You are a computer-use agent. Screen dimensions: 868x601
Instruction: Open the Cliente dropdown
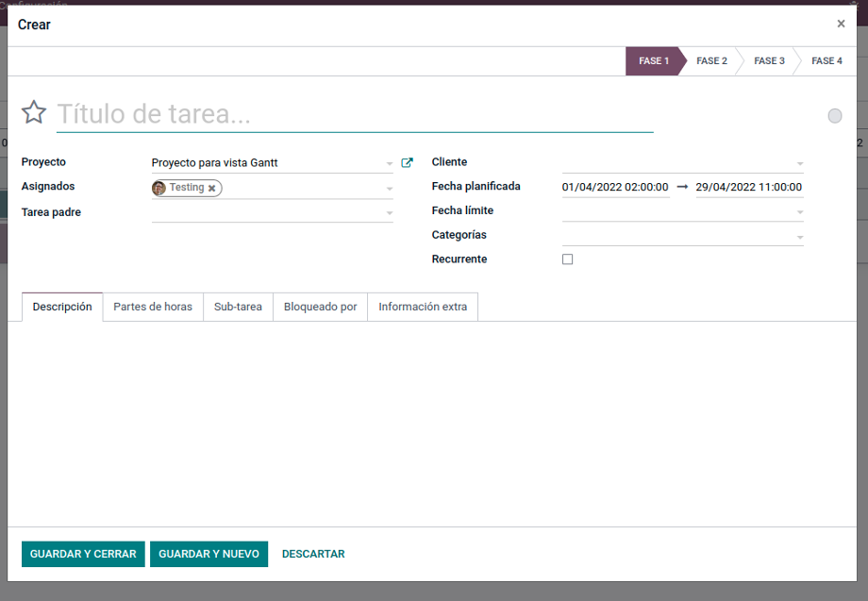(x=799, y=163)
